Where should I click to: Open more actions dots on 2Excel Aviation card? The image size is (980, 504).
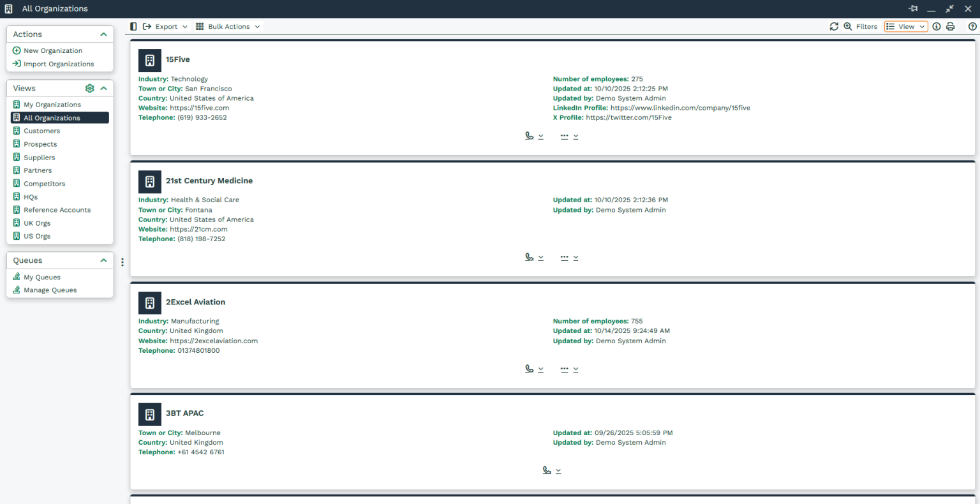click(x=564, y=369)
